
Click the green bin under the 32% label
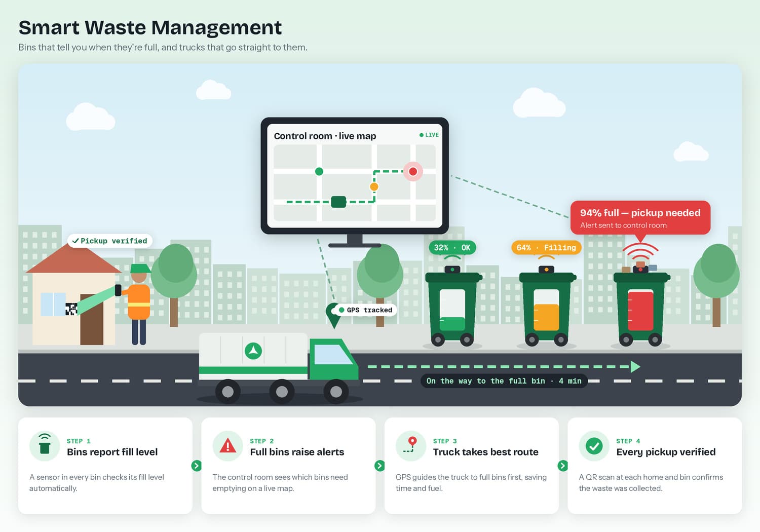click(452, 308)
